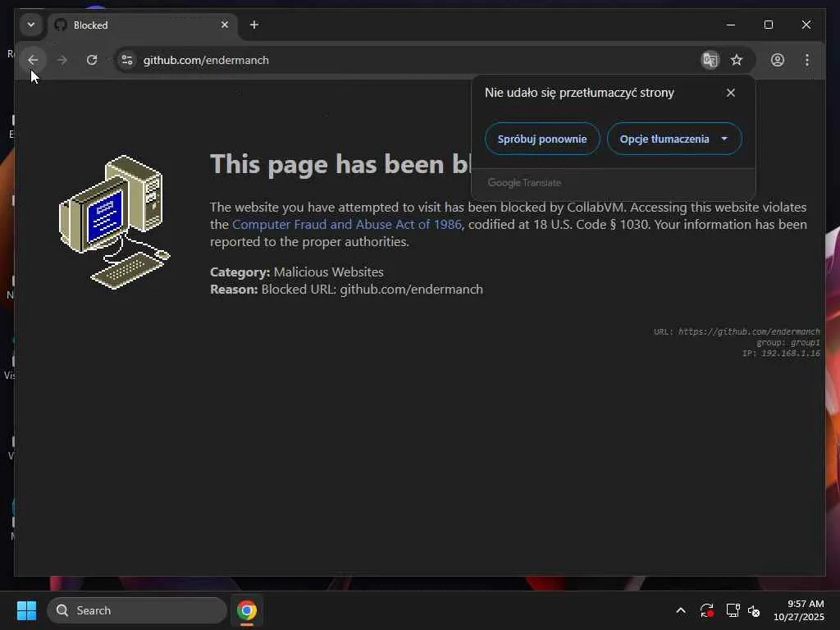Screen dimensions: 840x630
Task: Open the Windows Start menu
Action: click(x=26, y=610)
